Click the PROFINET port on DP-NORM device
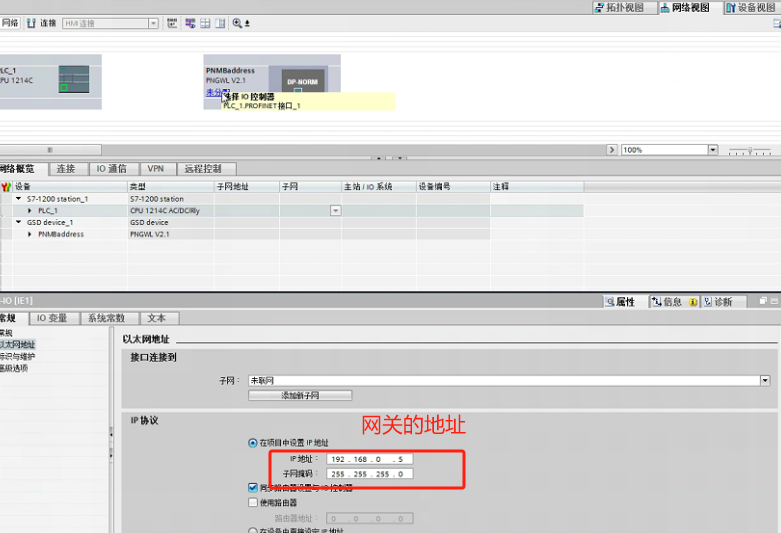 pyautogui.click(x=298, y=91)
